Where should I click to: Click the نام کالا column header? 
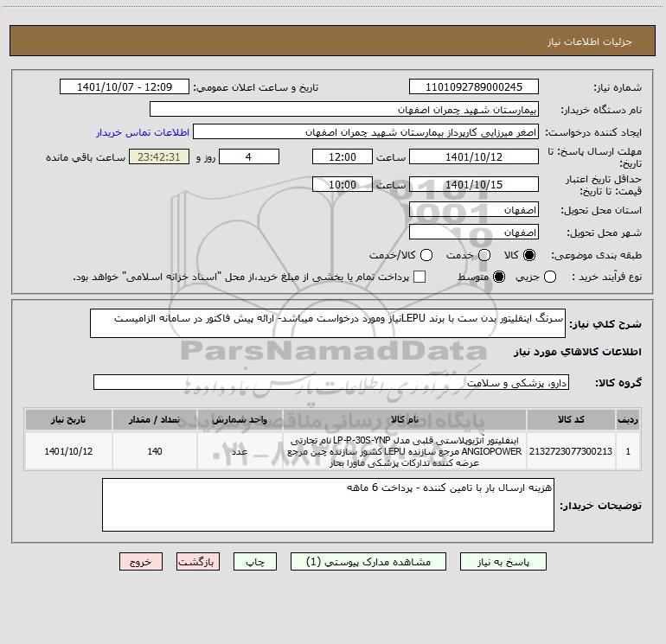click(x=405, y=419)
